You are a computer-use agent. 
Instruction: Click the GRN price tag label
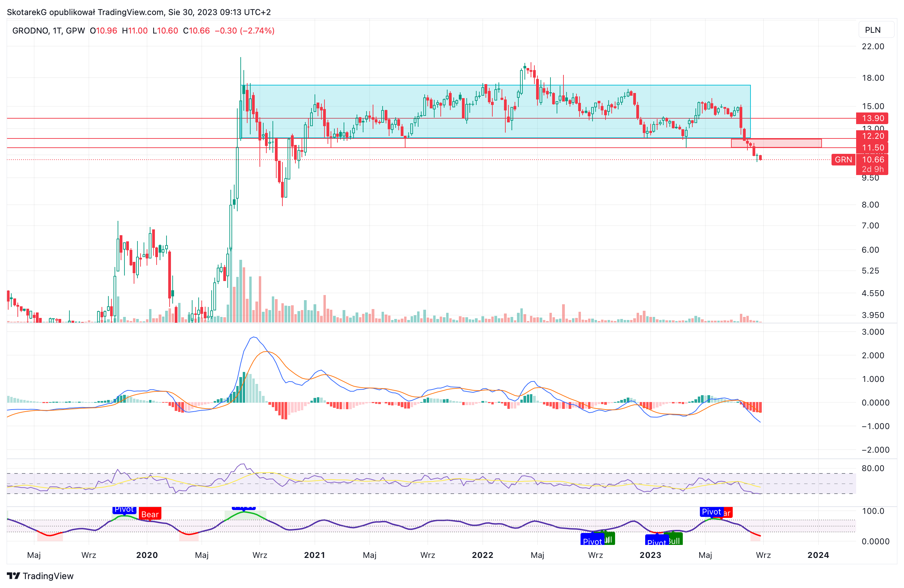(843, 160)
